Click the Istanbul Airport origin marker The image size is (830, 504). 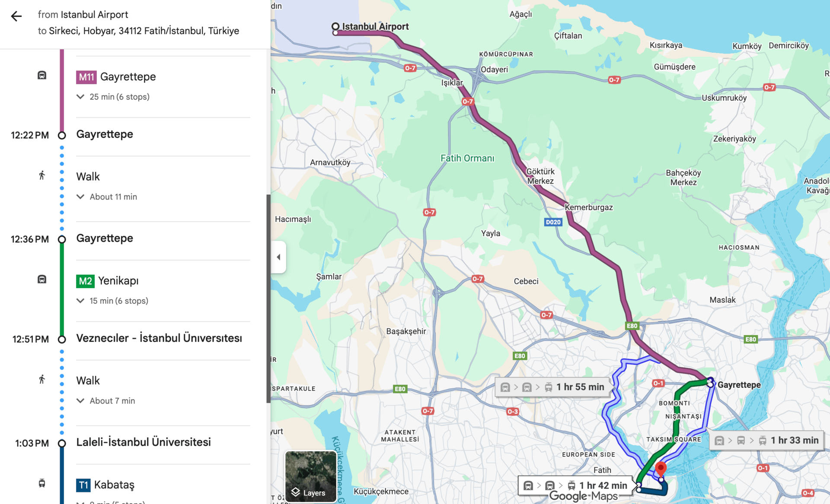335,27
